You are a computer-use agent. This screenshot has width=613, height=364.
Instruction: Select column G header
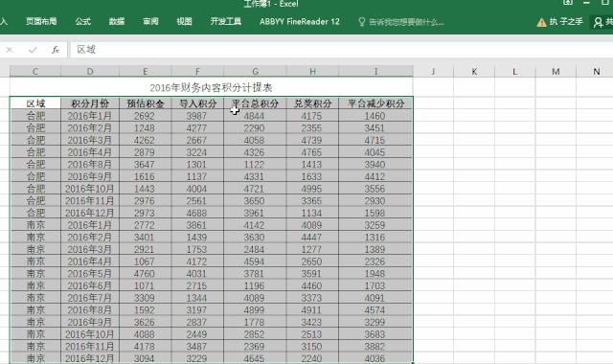point(255,71)
